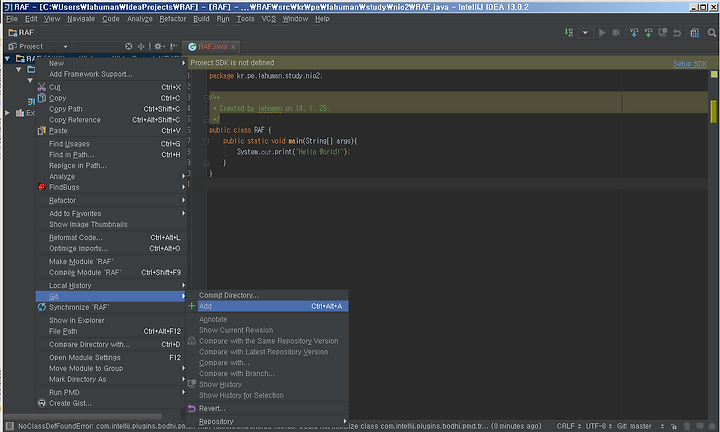The height and width of the screenshot is (432, 720).
Task: Click VCS Update Project icon
Action: point(634,33)
